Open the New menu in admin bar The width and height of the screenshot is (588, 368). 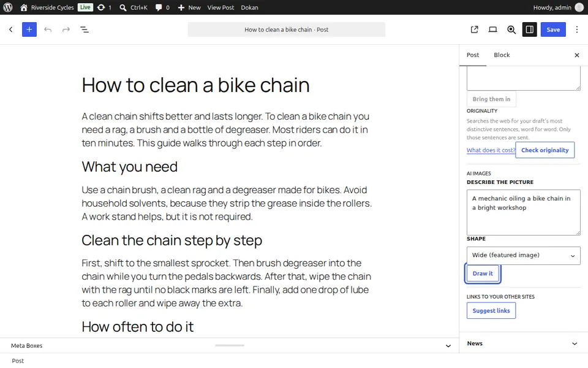click(189, 7)
